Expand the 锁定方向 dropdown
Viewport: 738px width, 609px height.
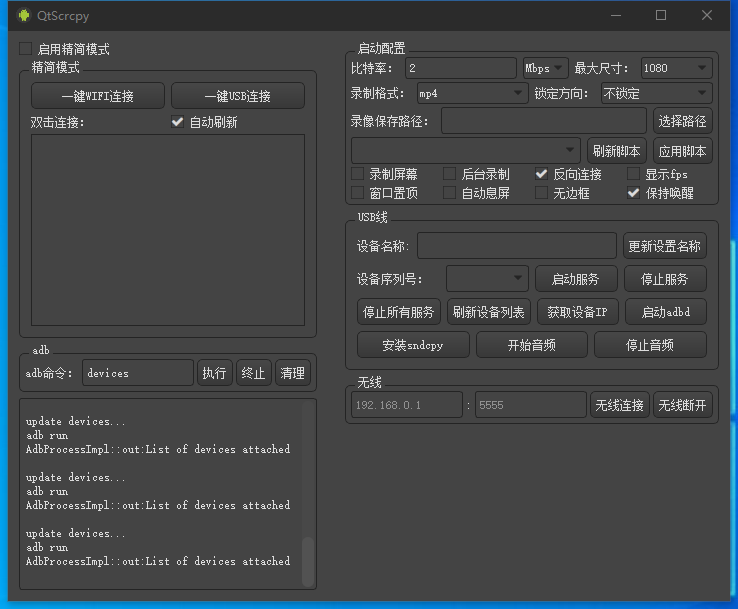[x=655, y=93]
